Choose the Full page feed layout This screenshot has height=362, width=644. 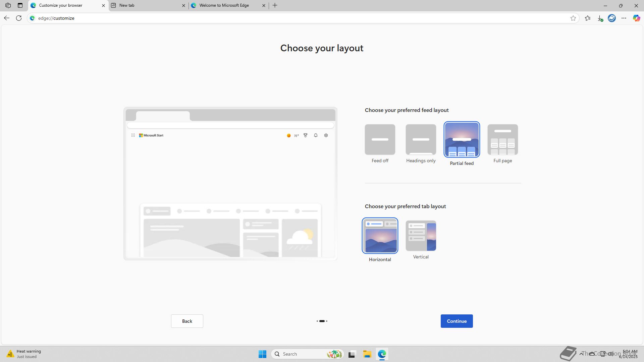[502, 139]
